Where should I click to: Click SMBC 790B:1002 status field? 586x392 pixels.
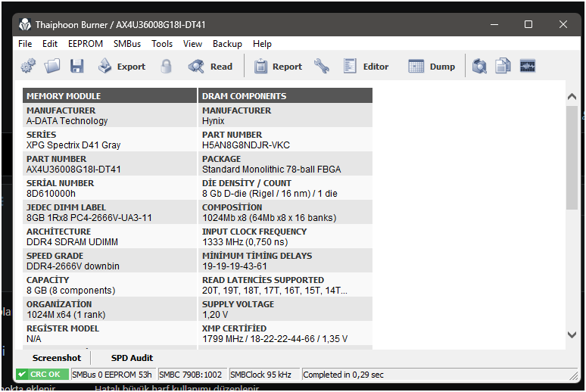tap(192, 375)
